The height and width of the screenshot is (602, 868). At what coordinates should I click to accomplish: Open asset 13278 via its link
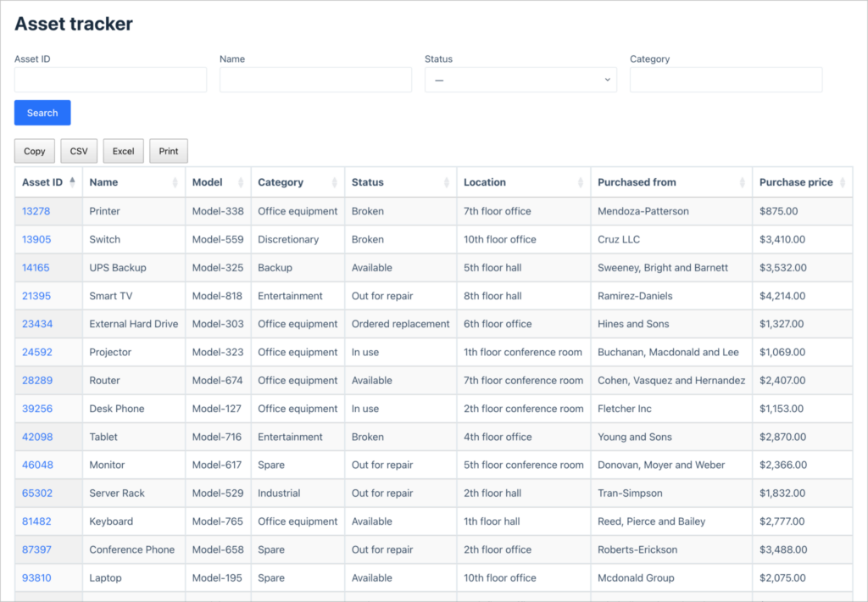coord(36,210)
